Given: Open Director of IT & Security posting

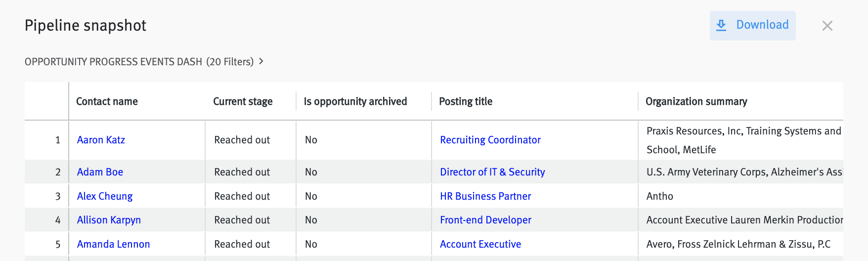Looking at the screenshot, I should pyautogui.click(x=492, y=172).
